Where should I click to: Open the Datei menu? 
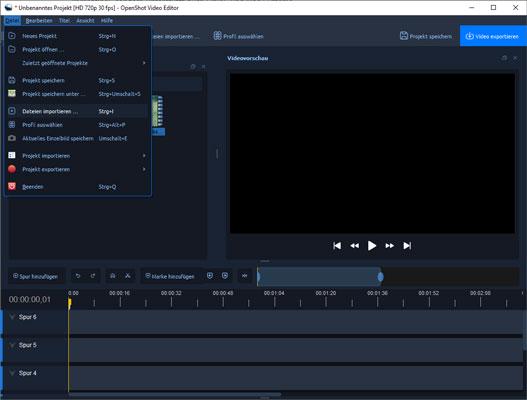click(x=12, y=21)
